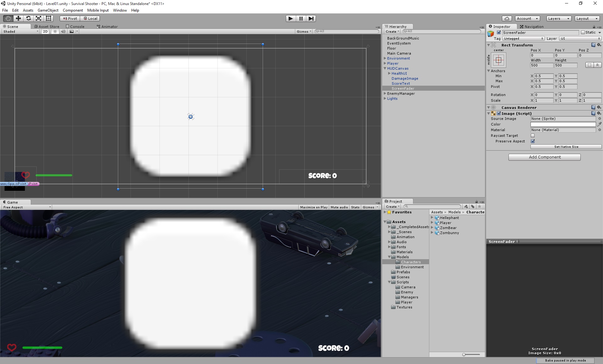This screenshot has height=364, width=603.
Task: Enable the Raycast Target checkbox
Action: [x=533, y=136]
